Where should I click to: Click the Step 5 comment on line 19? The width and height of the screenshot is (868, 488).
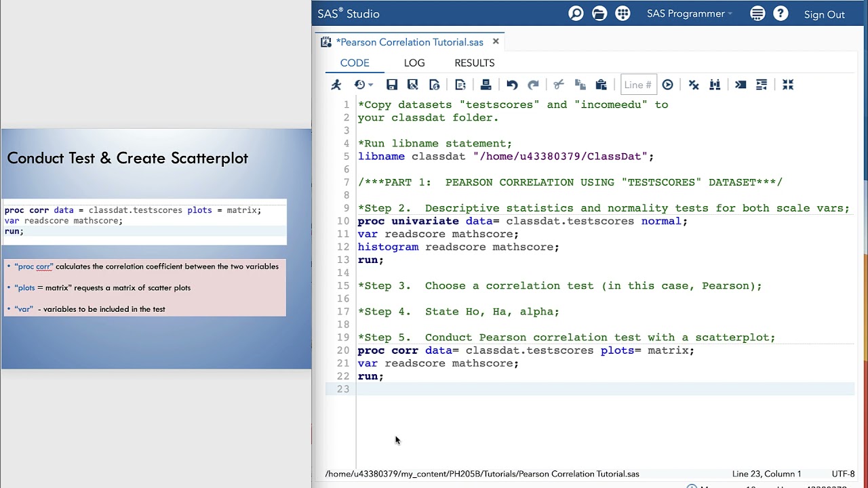(x=566, y=338)
